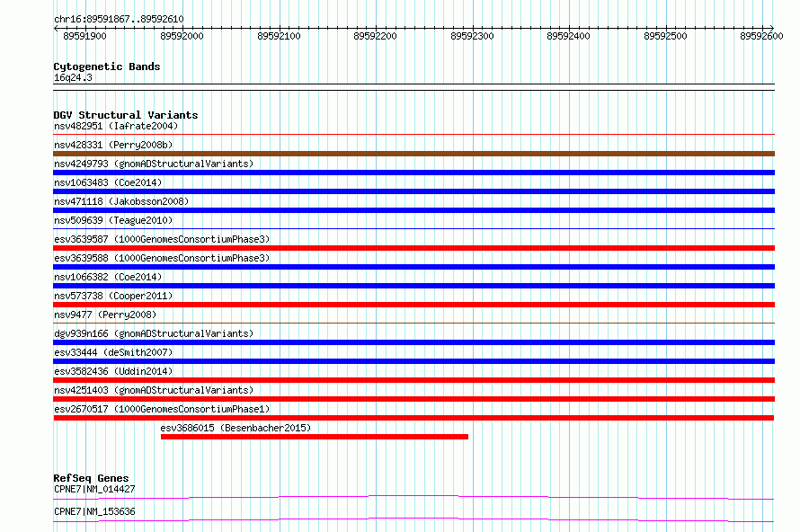Viewport: 800px width, 532px height.
Task: Click ruler position 89592300
Action: [472, 36]
